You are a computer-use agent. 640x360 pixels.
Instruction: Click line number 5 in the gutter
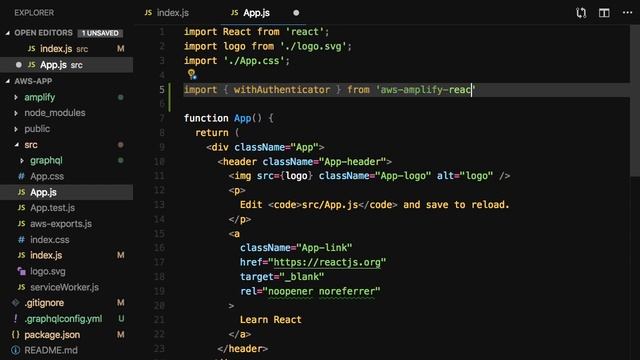[162, 90]
